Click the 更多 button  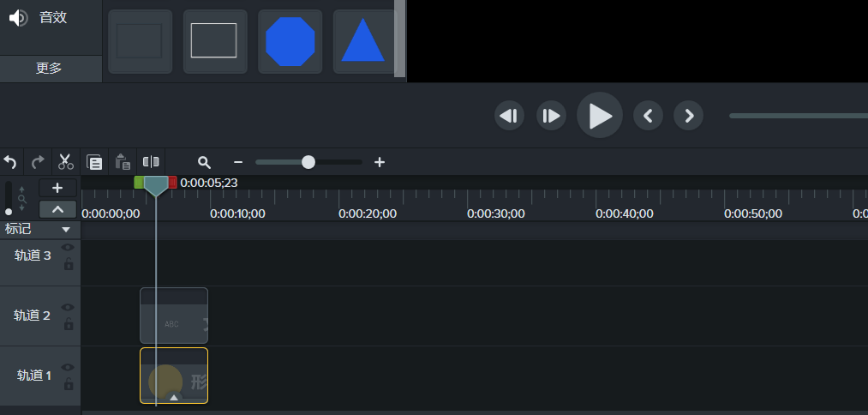tap(49, 69)
